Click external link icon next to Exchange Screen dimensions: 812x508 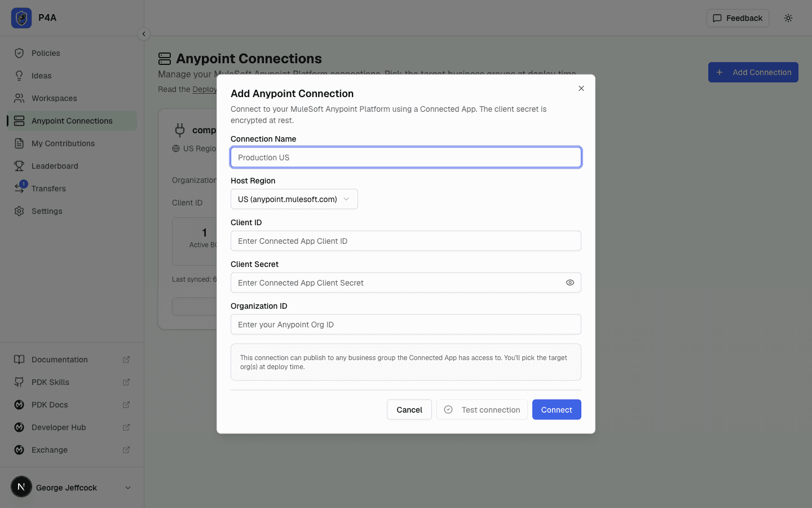click(x=126, y=450)
